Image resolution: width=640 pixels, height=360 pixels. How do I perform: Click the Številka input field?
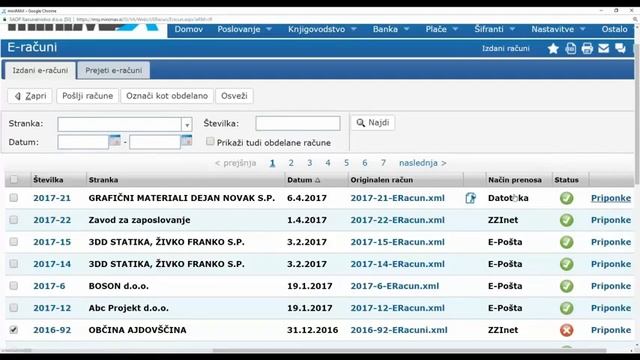298,123
